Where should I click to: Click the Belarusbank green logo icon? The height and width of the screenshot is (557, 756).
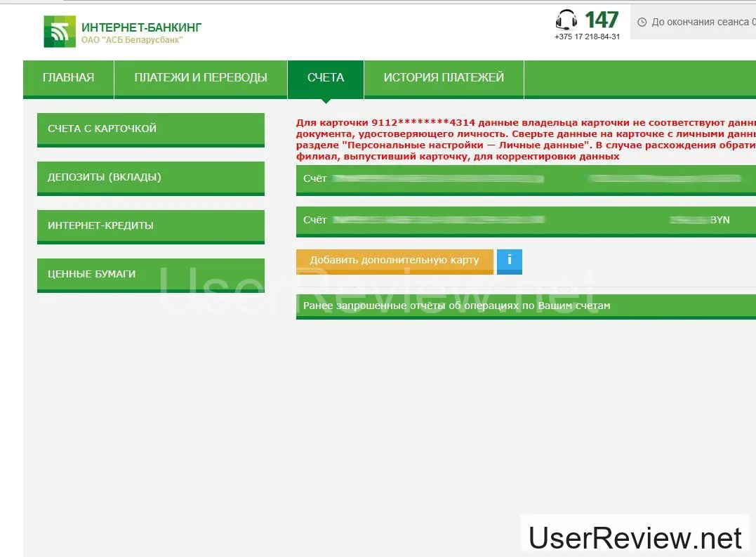60,32
